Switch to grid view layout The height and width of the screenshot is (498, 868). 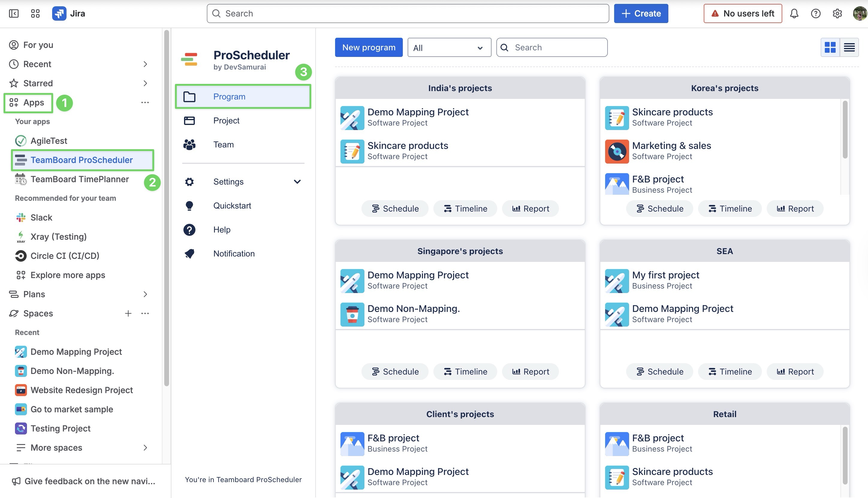click(x=830, y=47)
